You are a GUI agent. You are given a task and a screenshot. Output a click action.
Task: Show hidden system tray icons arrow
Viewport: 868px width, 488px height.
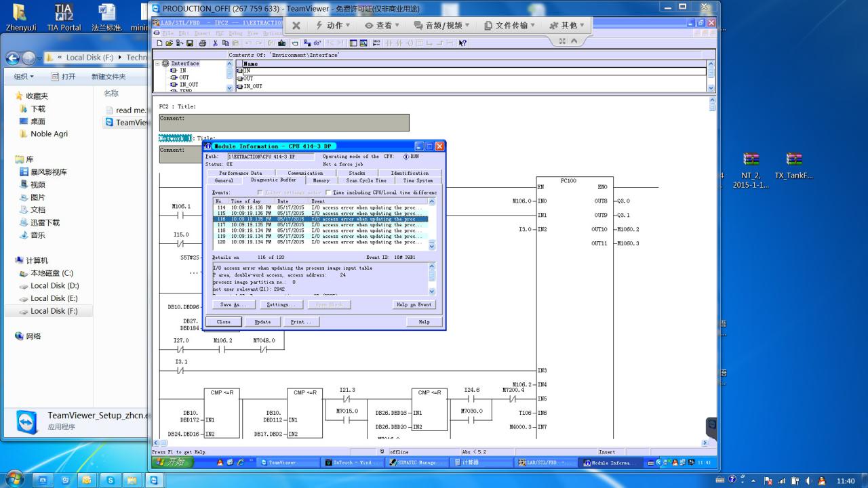tap(753, 481)
